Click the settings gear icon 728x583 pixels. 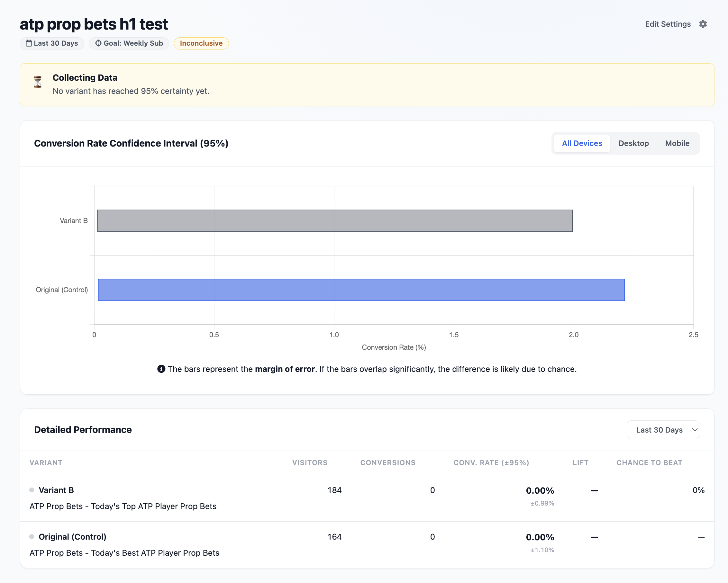point(703,24)
